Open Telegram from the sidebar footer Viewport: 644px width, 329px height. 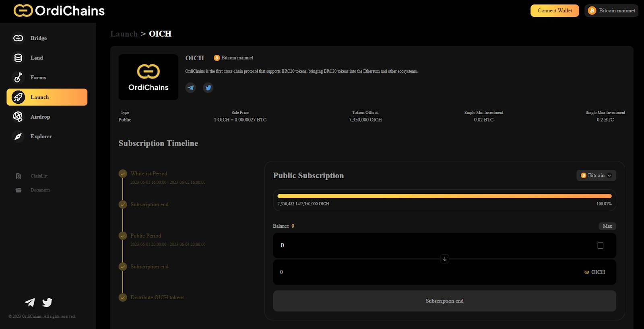(30, 302)
